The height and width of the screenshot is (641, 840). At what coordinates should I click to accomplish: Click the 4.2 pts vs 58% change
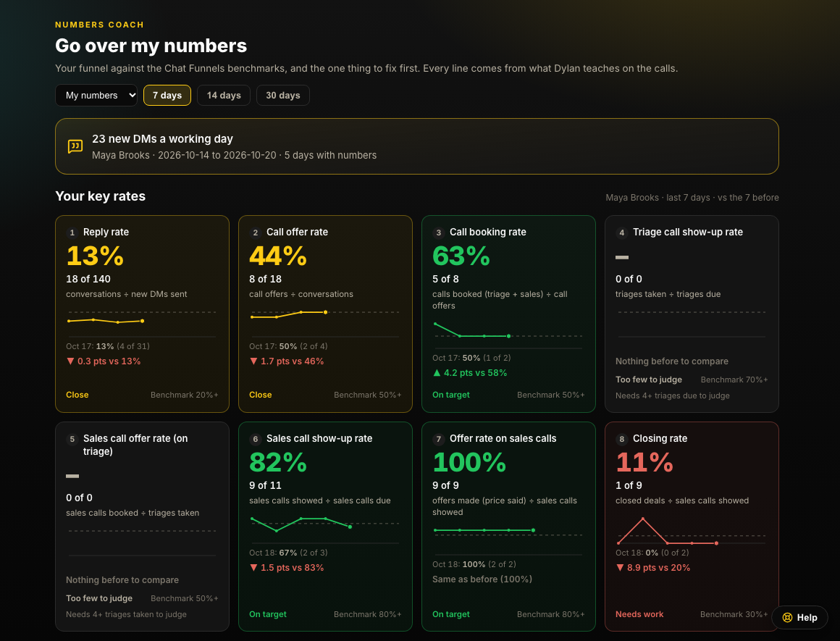[470, 372]
